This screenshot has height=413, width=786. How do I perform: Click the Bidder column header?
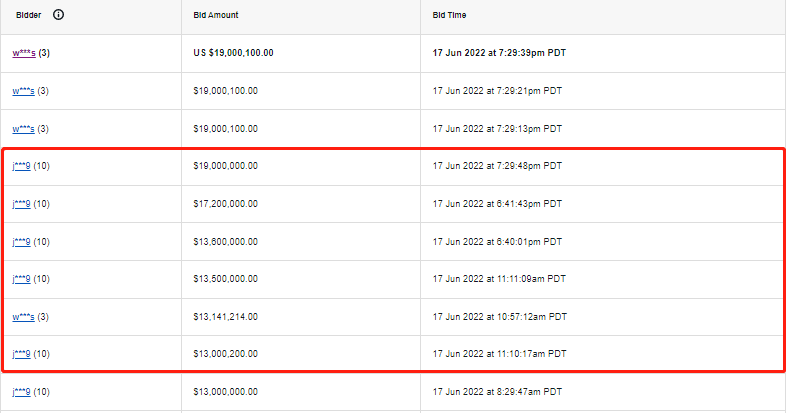tap(29, 16)
